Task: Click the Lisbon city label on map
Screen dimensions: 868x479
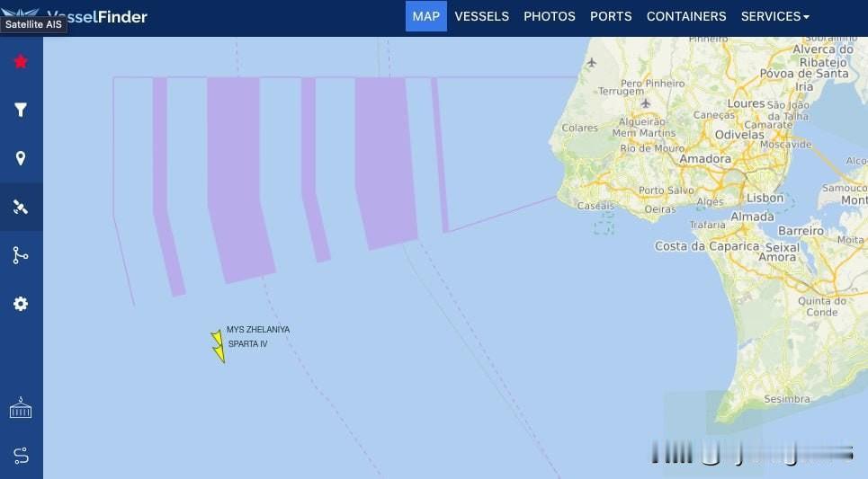Action: 765,198
